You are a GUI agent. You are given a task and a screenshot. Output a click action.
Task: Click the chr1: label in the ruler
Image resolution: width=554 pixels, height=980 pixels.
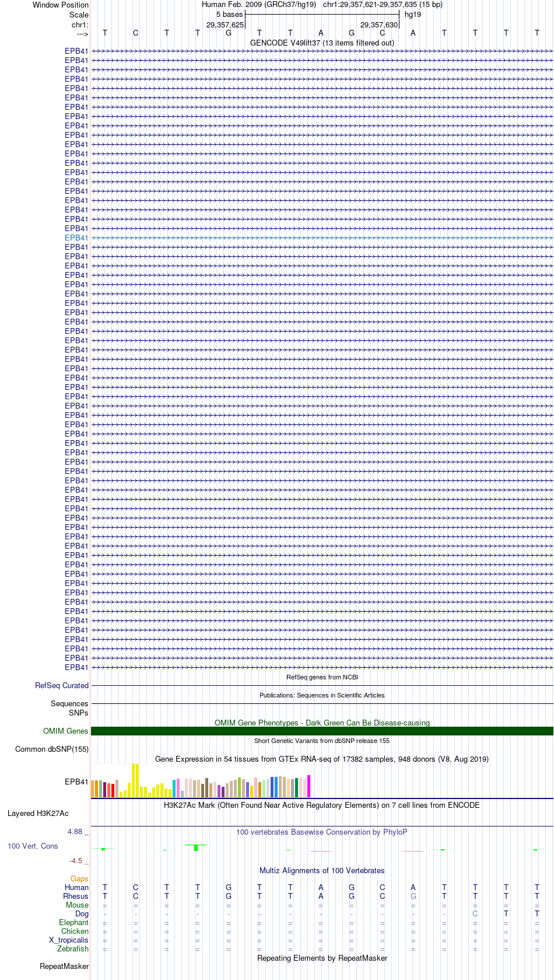[x=80, y=25]
